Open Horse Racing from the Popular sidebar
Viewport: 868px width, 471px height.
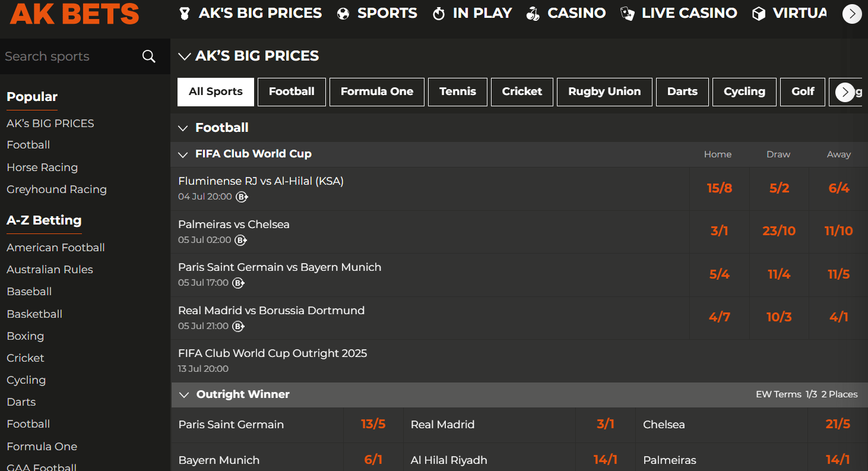(42, 167)
